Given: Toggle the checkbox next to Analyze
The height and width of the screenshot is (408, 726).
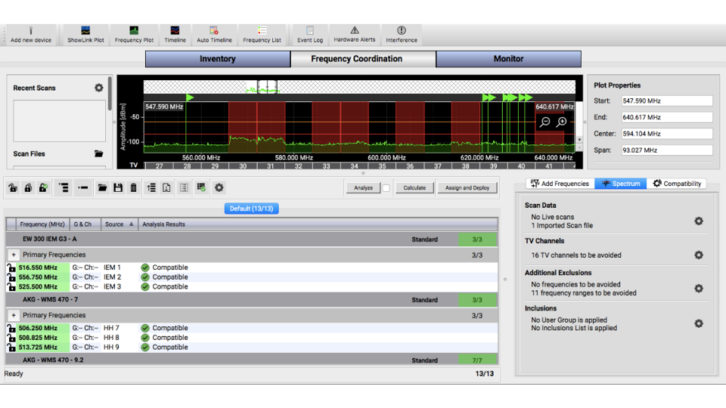Looking at the screenshot, I should tap(386, 187).
